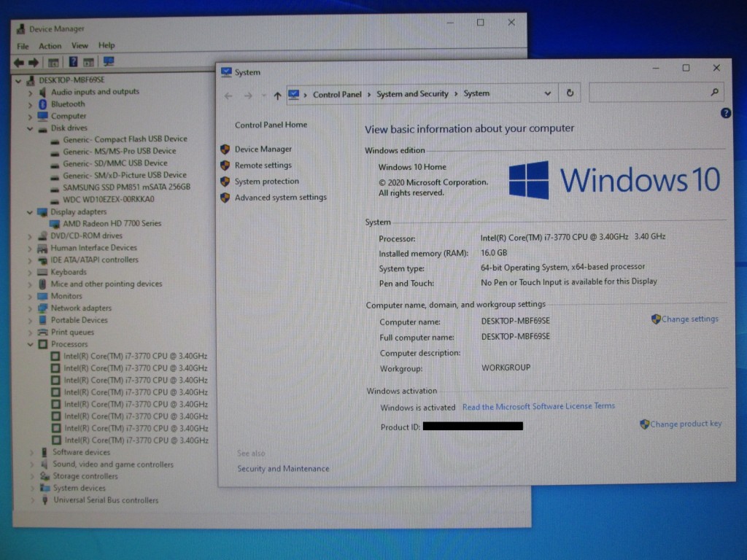Read the Microsoft Software License Terms link
This screenshot has height=560, width=747.
(538, 406)
